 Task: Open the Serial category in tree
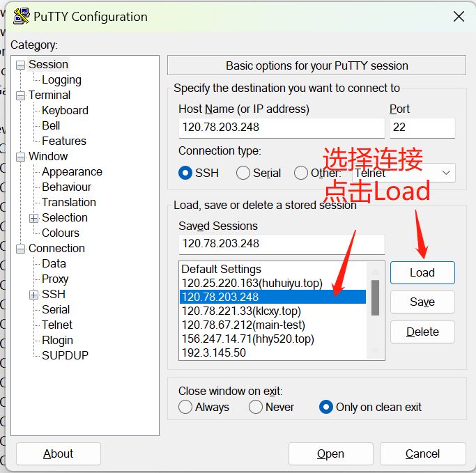click(x=56, y=309)
